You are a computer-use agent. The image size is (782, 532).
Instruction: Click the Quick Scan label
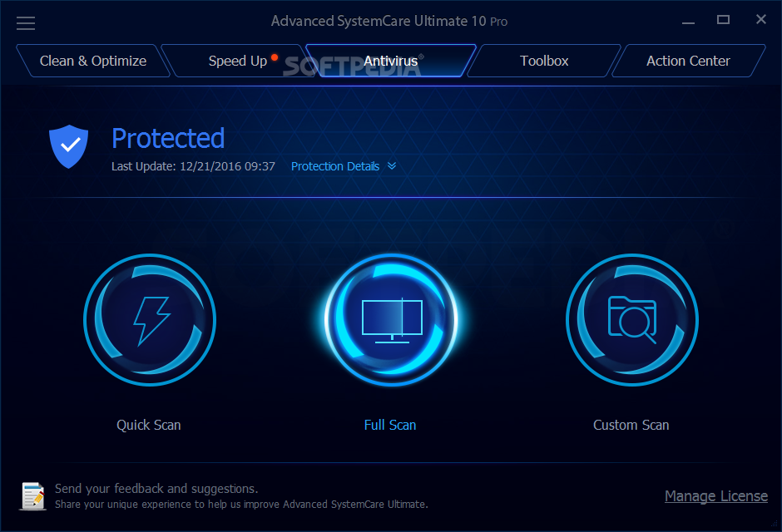pyautogui.click(x=149, y=425)
